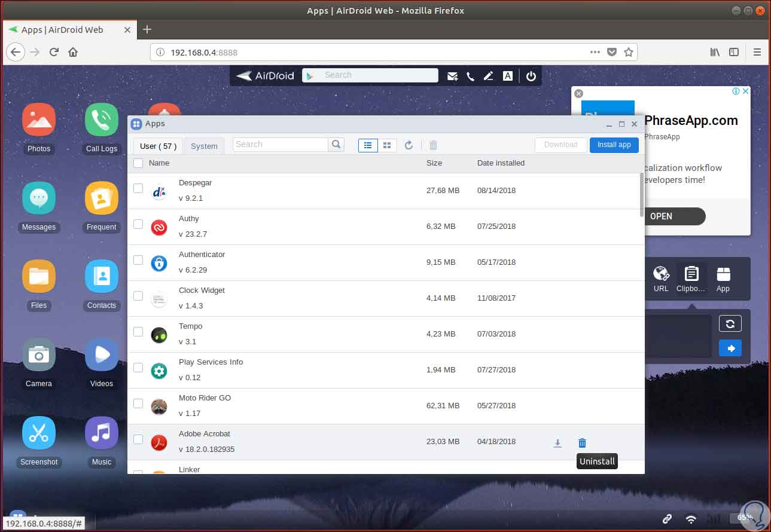
Task: Open the Clipboard toolbox icon
Action: click(x=691, y=279)
